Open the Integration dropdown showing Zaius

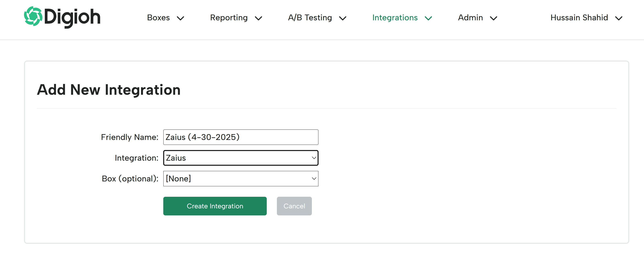point(241,158)
